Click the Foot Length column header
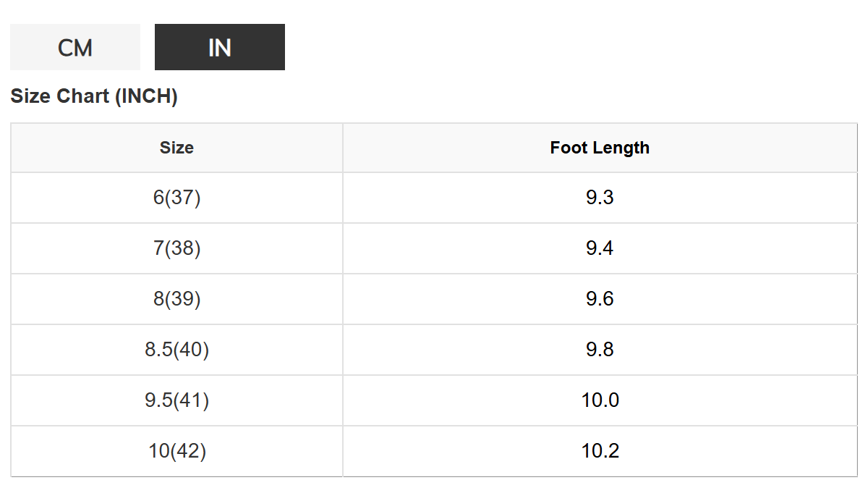 pos(600,148)
